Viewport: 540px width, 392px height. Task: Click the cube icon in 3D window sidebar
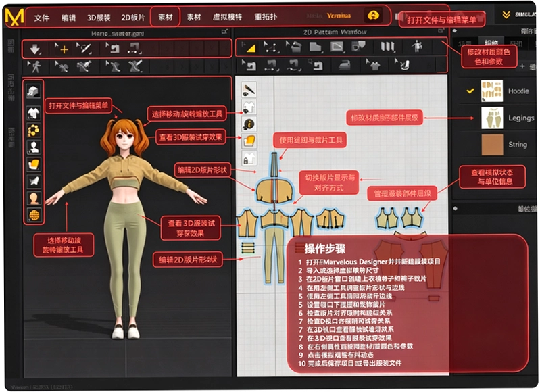(33, 92)
